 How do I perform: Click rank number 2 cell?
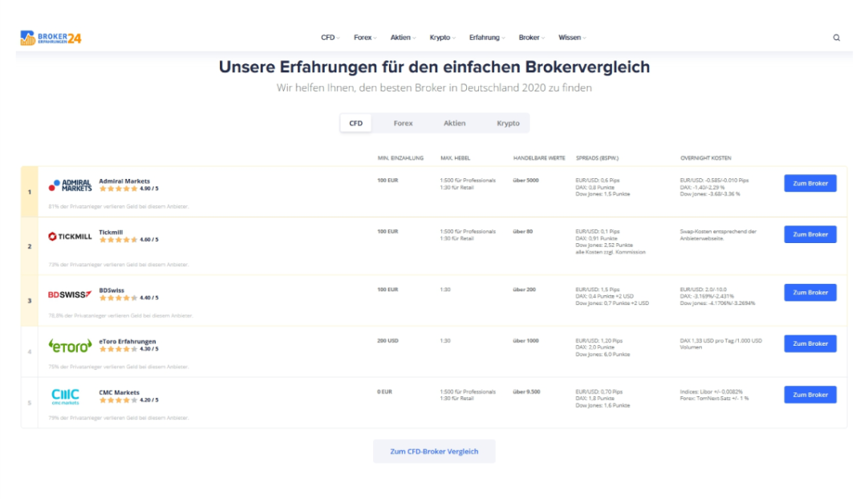[30, 246]
